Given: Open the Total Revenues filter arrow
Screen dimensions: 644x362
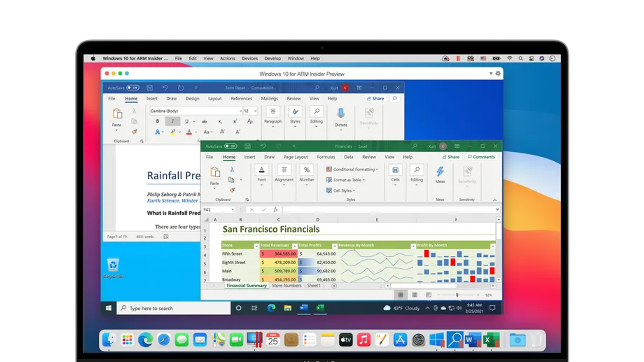Looking at the screenshot, I should pos(295,245).
